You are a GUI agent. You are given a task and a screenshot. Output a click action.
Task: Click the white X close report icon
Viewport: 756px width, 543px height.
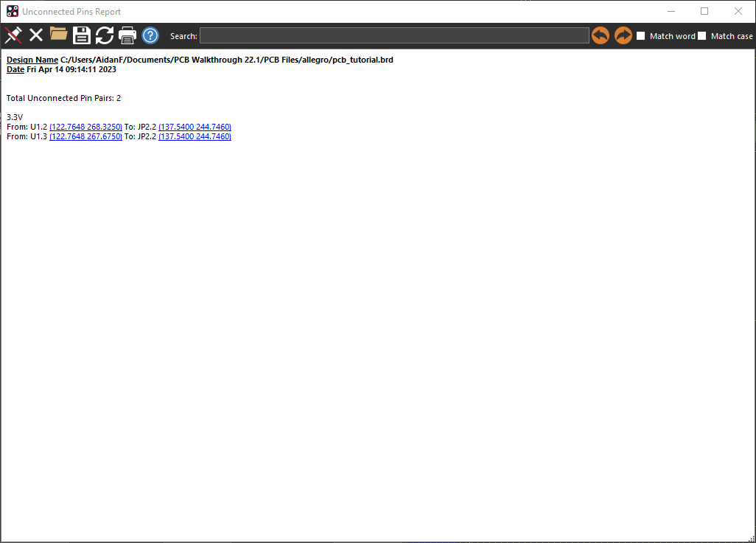35,35
